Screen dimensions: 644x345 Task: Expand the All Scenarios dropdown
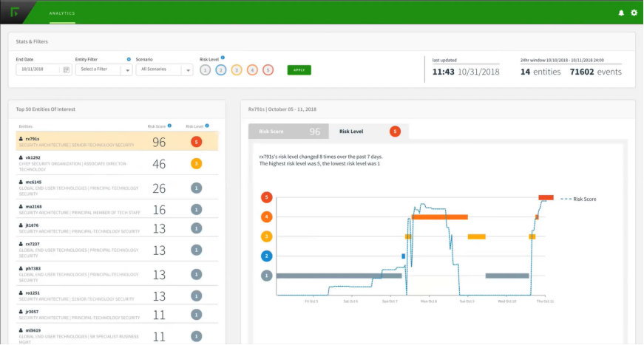(187, 70)
